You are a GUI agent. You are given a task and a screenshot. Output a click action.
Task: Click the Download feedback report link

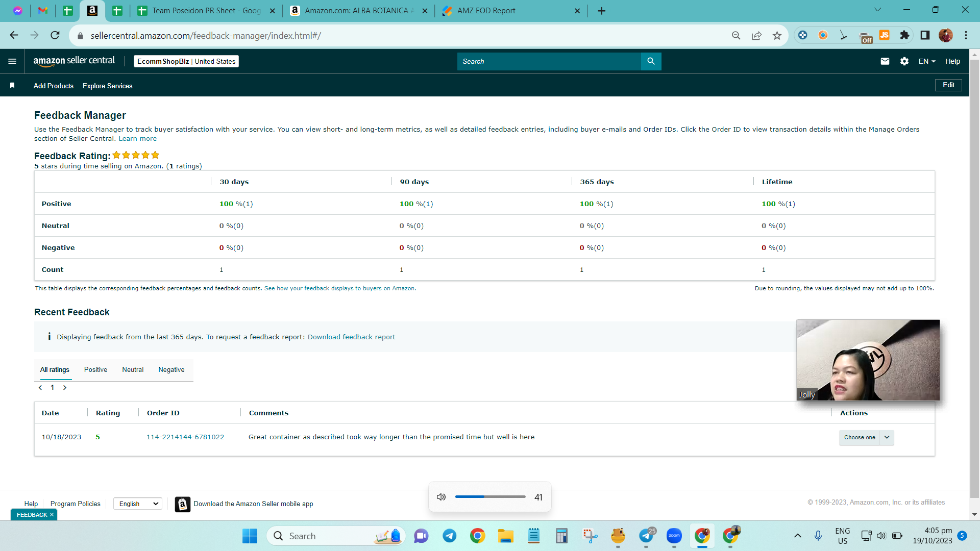point(351,337)
